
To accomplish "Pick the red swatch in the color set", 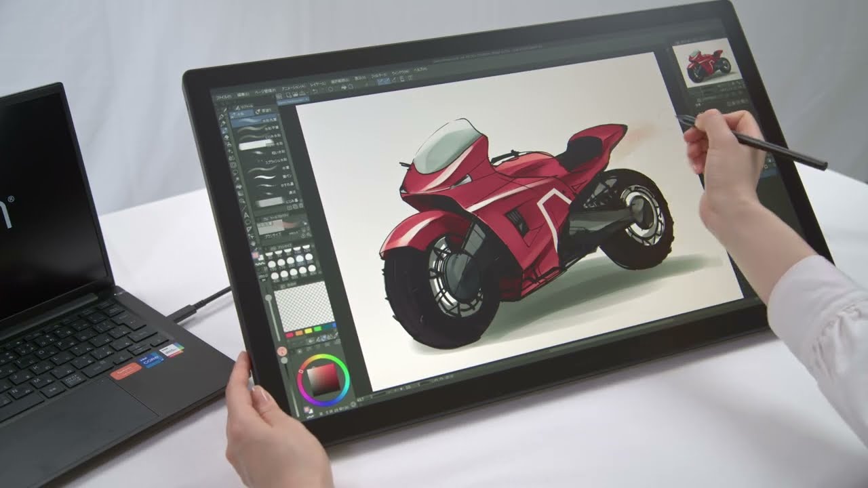I will click(x=290, y=335).
